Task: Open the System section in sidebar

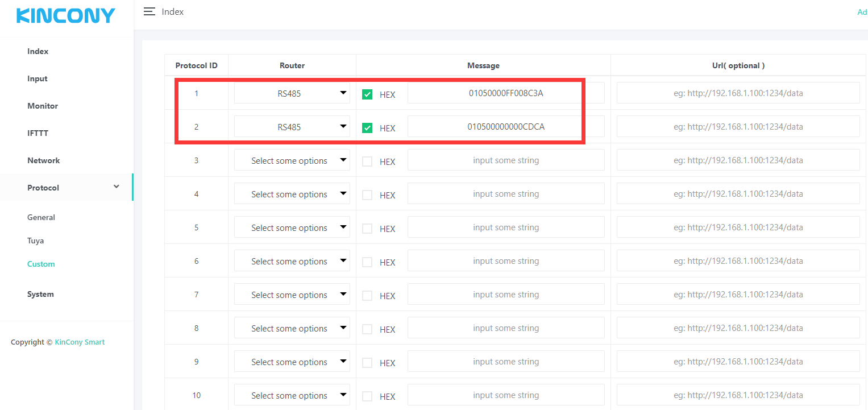Action: coord(40,294)
